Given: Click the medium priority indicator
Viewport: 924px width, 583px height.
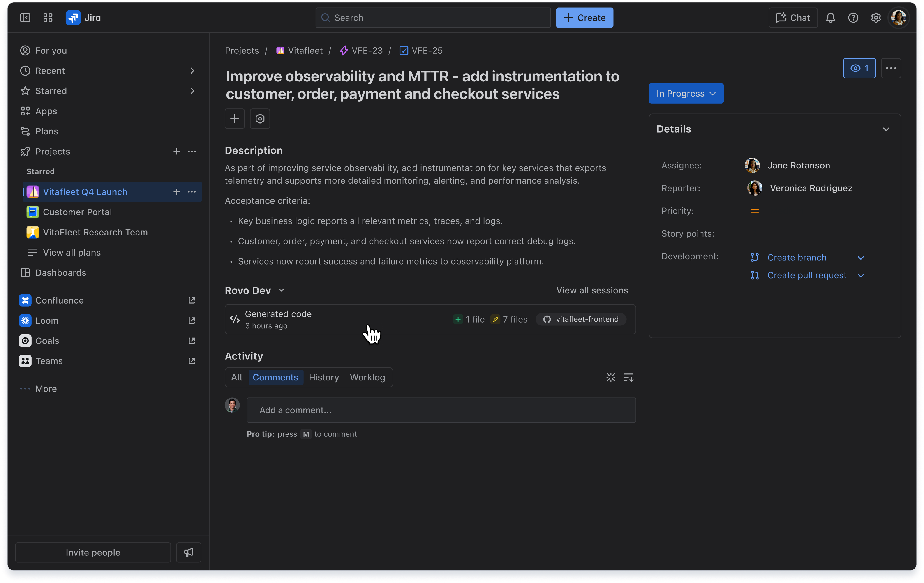Looking at the screenshot, I should (754, 211).
